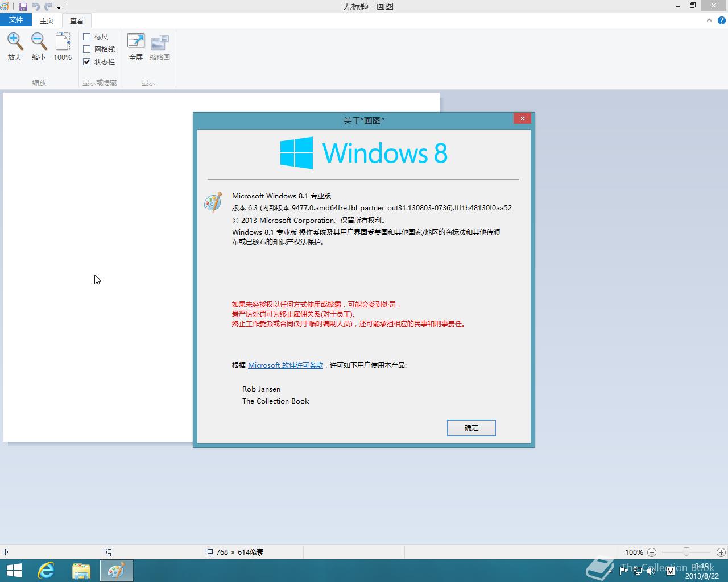Viewport: 728px width, 582px height.
Task: Click the greyed 缩略图 thumbnail icon
Action: coord(160,41)
